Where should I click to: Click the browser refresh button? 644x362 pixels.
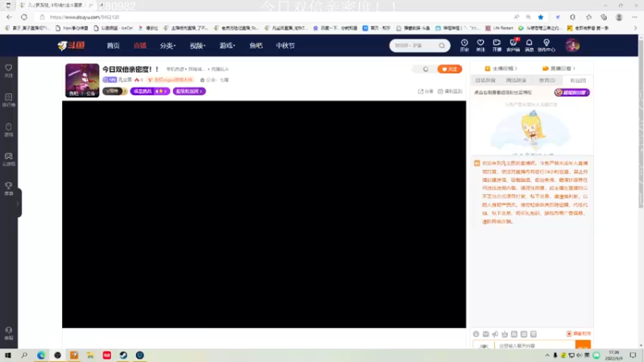tap(24, 17)
